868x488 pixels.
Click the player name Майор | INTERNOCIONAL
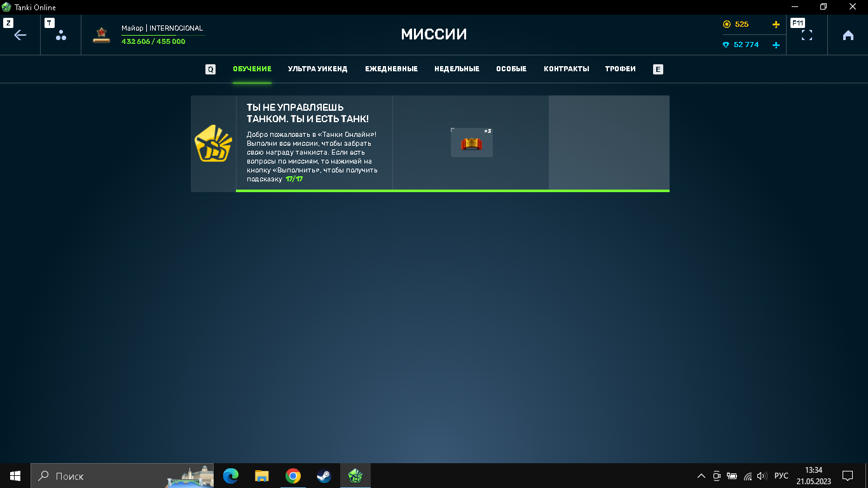click(x=162, y=28)
